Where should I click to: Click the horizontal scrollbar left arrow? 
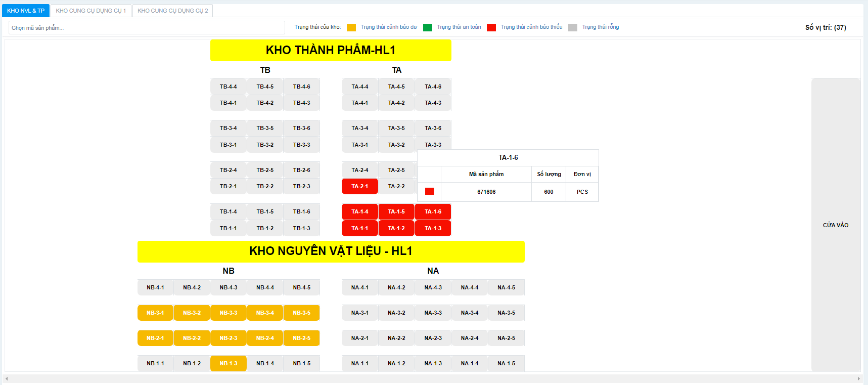coord(7,378)
